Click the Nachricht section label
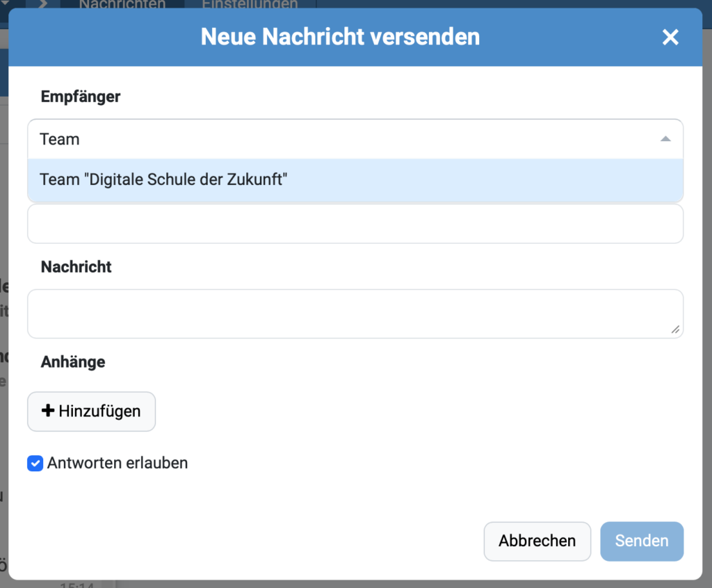 [x=76, y=267]
